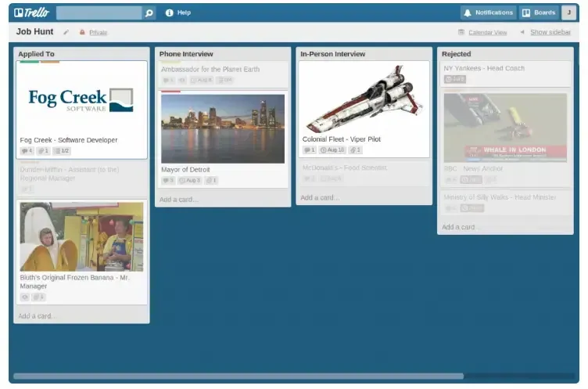Open Colonial Fleet - Viper Pilot card title

(x=341, y=139)
